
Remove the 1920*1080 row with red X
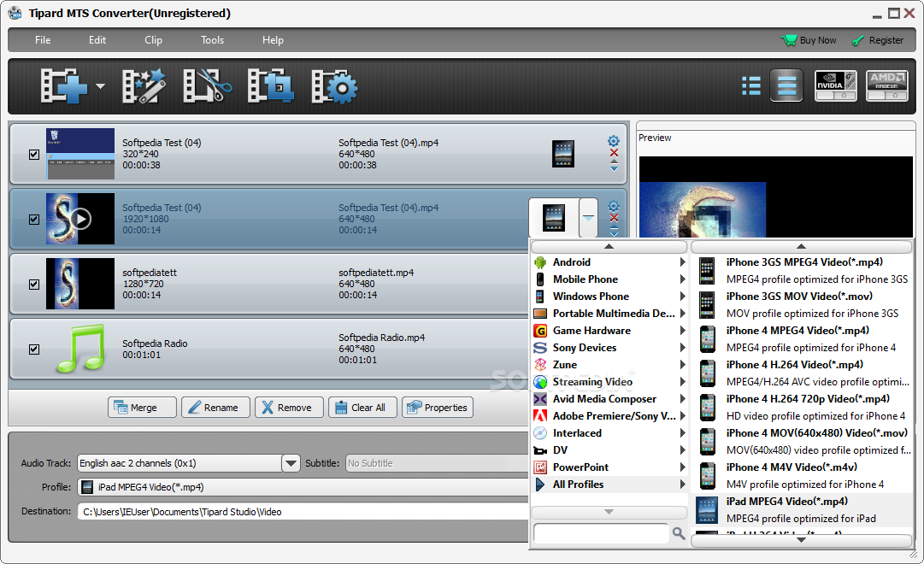point(614,218)
